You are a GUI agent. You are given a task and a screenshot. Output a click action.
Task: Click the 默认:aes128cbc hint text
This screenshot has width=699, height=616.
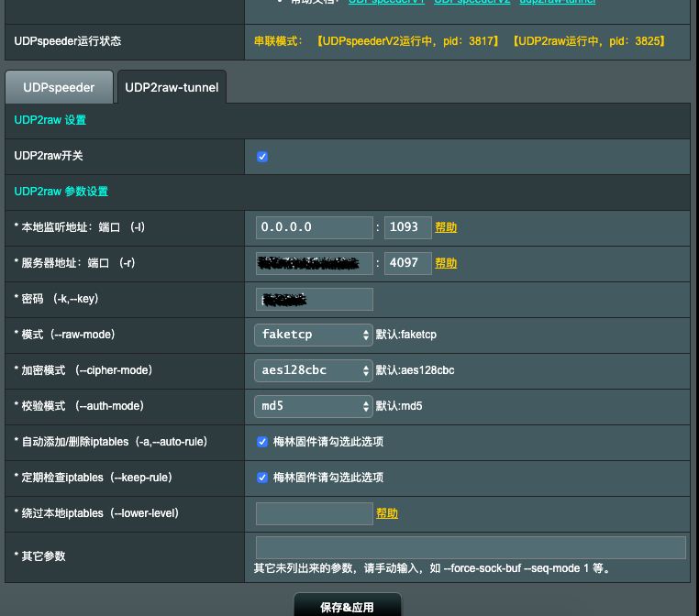(415, 370)
